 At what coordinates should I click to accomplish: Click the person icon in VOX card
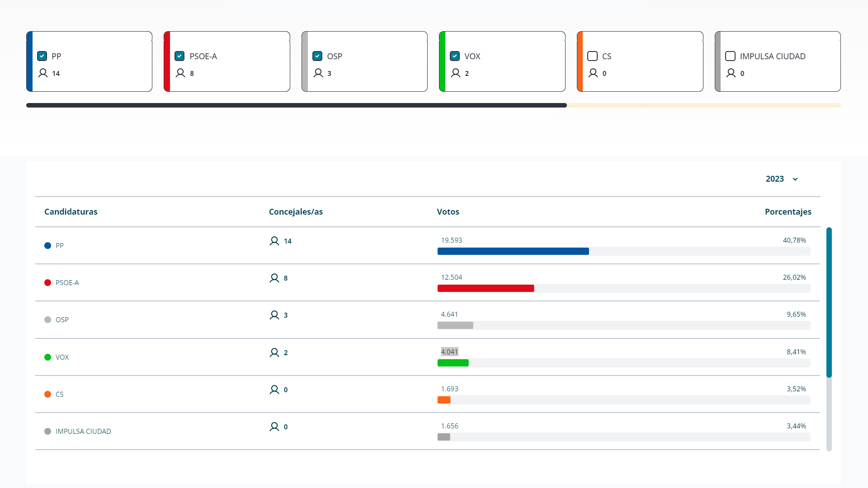tap(456, 73)
